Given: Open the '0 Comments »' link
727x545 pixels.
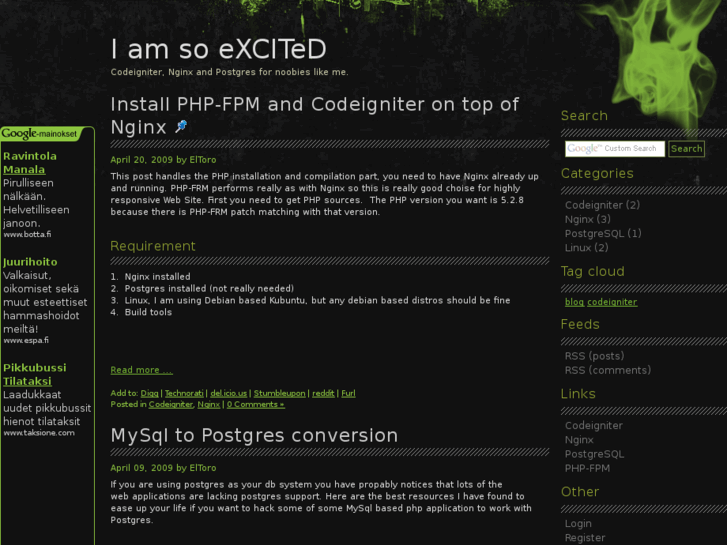Looking at the screenshot, I should click(255, 404).
